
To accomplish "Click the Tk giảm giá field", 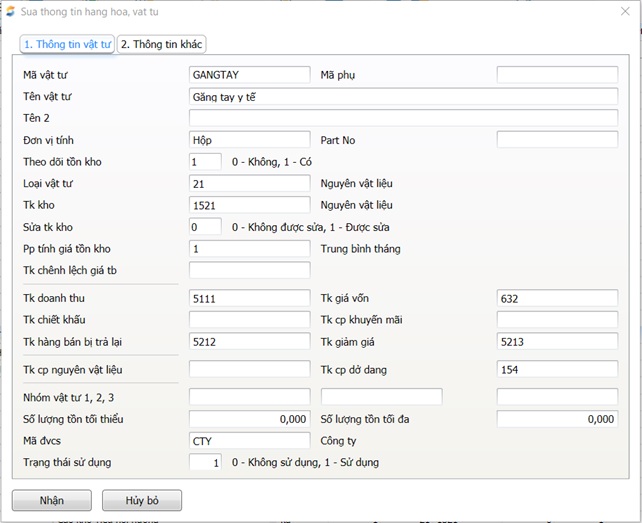I will coord(557,341).
